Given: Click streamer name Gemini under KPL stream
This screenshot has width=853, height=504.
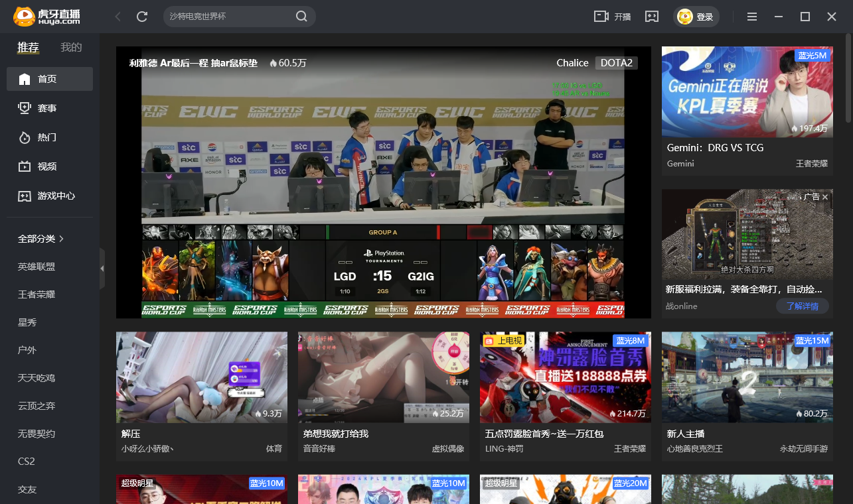Looking at the screenshot, I should click(680, 163).
